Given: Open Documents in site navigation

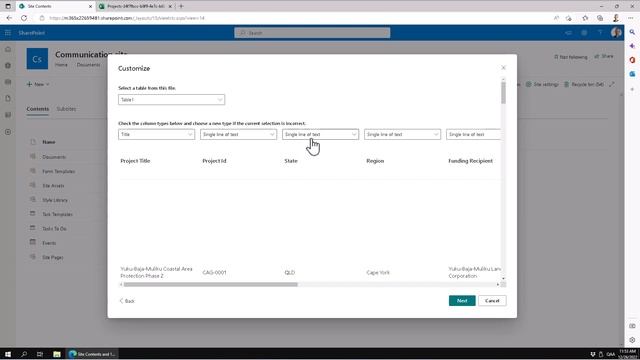Looking at the screenshot, I should [89, 65].
